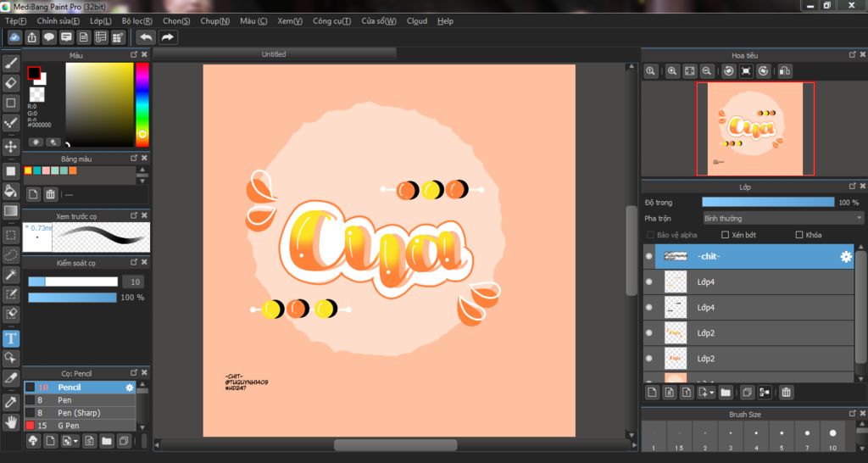
Task: Select the Hand tool
Action: pos(10,422)
